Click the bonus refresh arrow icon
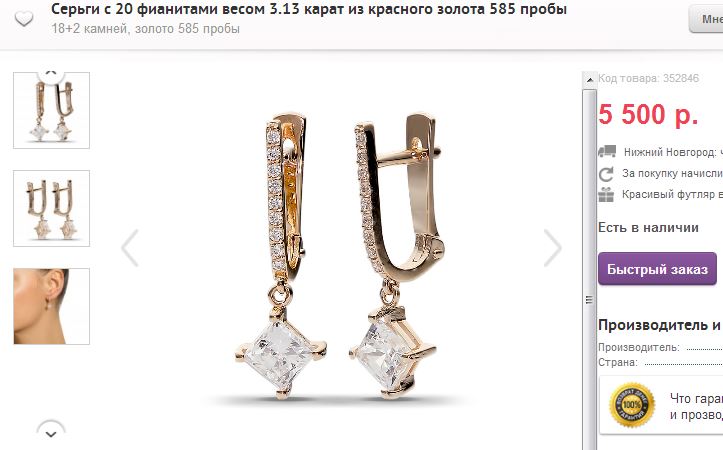This screenshot has height=450, width=723. pos(606,174)
